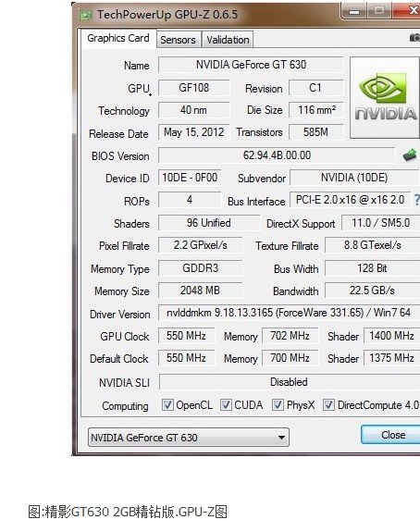Switch to the Sensors tab

coord(179,40)
